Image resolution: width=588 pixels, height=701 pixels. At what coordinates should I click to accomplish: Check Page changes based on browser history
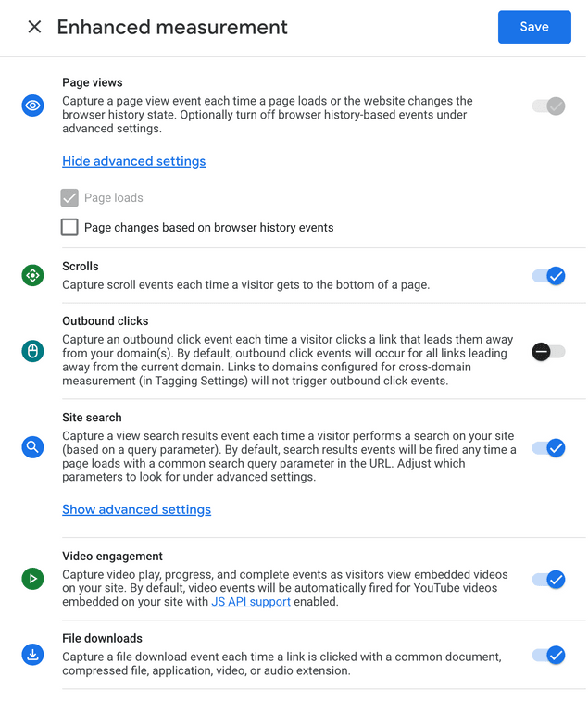69,227
